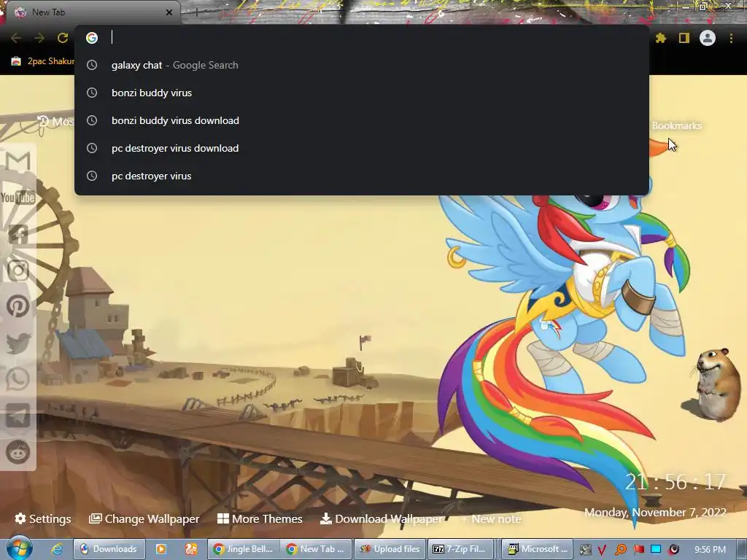The height and width of the screenshot is (560, 747).
Task: Click the Monday, November 7, 2022 date
Action: [x=655, y=513]
